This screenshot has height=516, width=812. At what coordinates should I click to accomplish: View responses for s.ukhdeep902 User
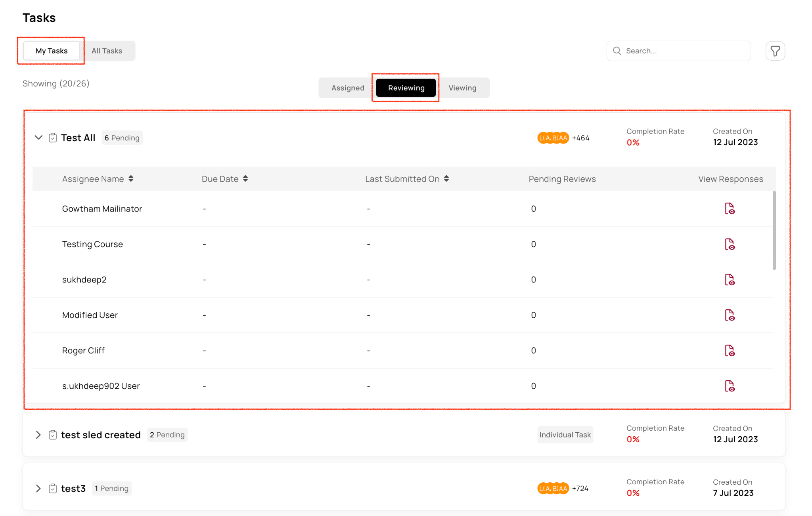pyautogui.click(x=730, y=386)
